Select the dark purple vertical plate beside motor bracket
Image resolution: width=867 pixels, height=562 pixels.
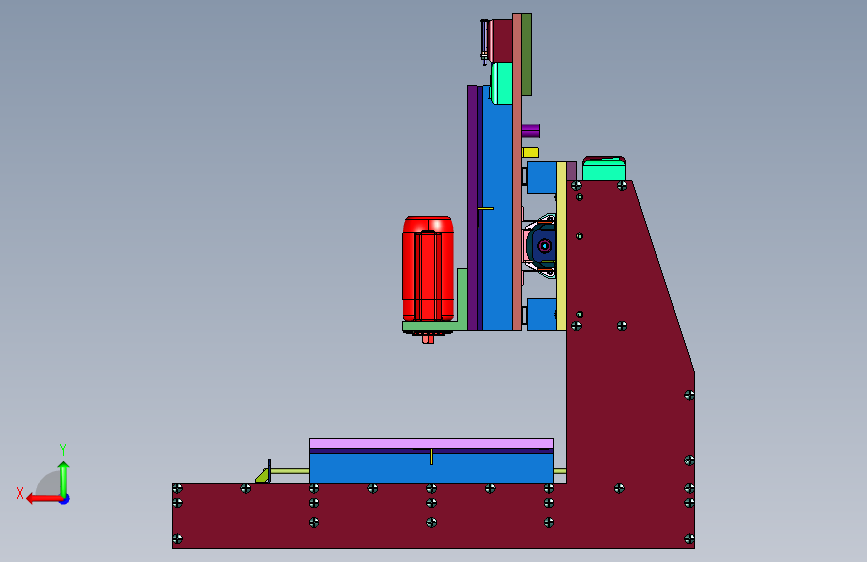pos(472,208)
